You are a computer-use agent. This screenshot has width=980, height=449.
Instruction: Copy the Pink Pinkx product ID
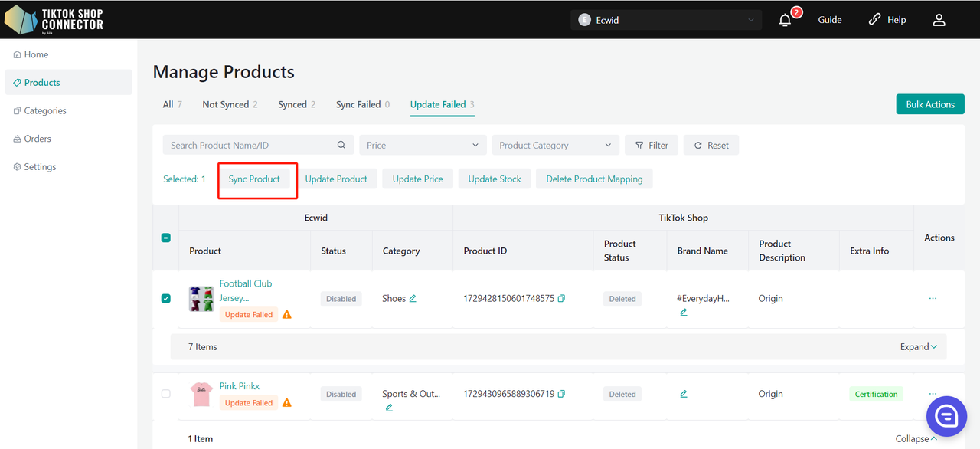point(561,394)
